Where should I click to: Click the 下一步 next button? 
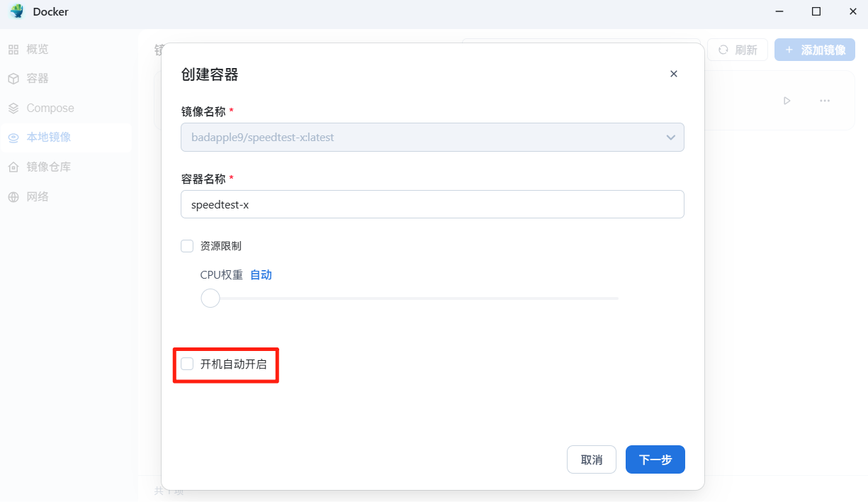click(655, 459)
